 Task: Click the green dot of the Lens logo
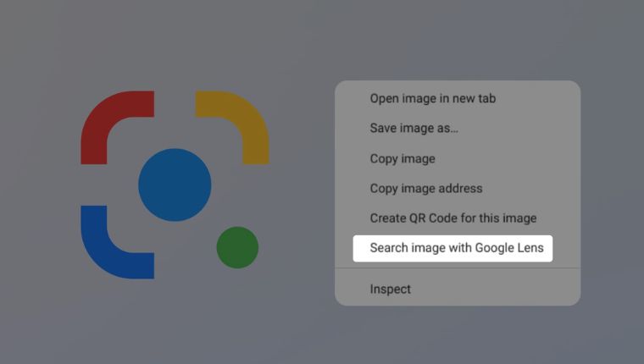pyautogui.click(x=237, y=247)
